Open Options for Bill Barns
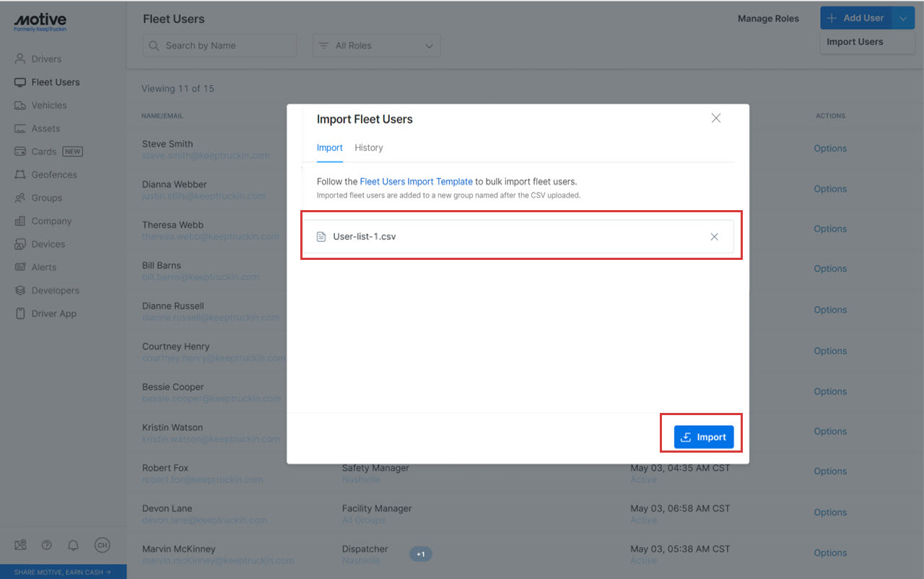924x579 pixels. click(x=830, y=269)
